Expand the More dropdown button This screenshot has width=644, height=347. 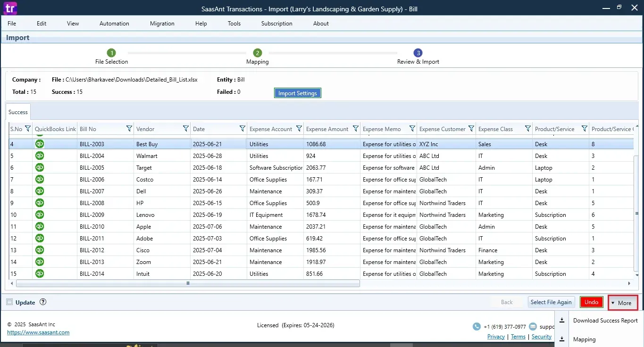[x=623, y=303]
